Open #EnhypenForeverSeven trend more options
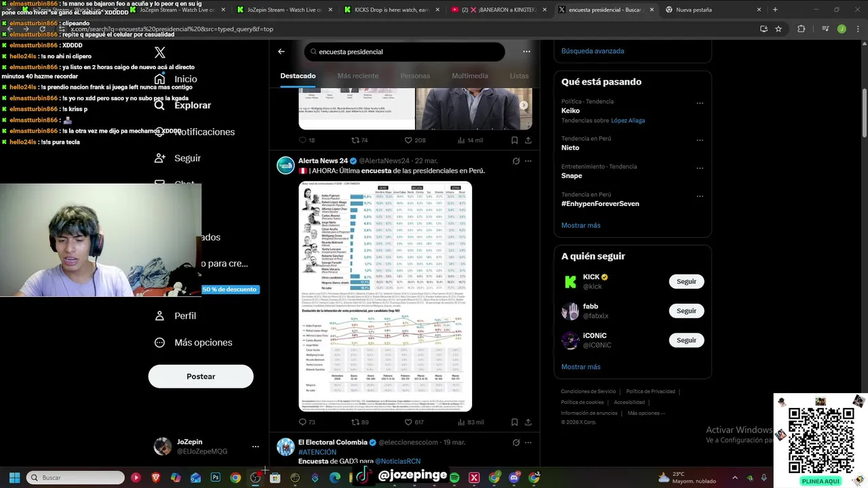868x488 pixels. coord(700,197)
